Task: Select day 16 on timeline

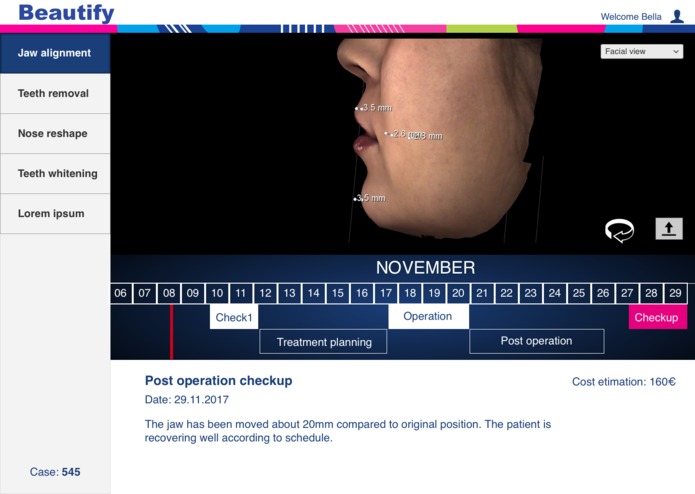Action: 362,293
